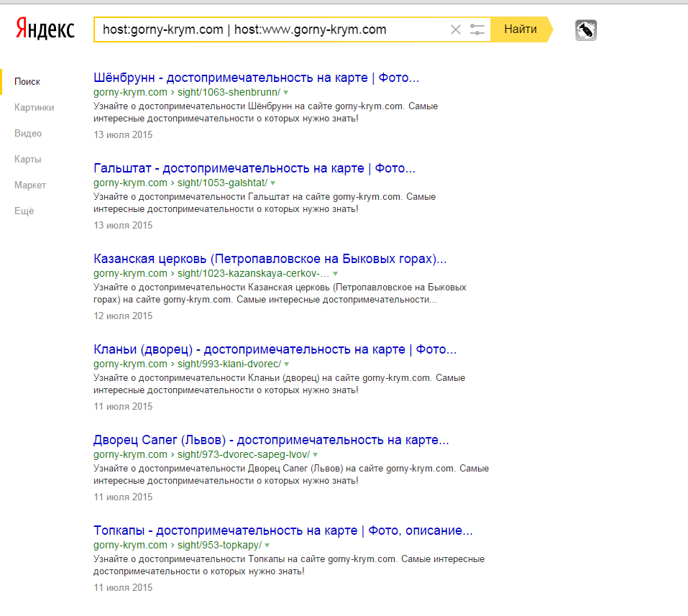
Task: Switch to the Видео tab
Action: pos(28,134)
